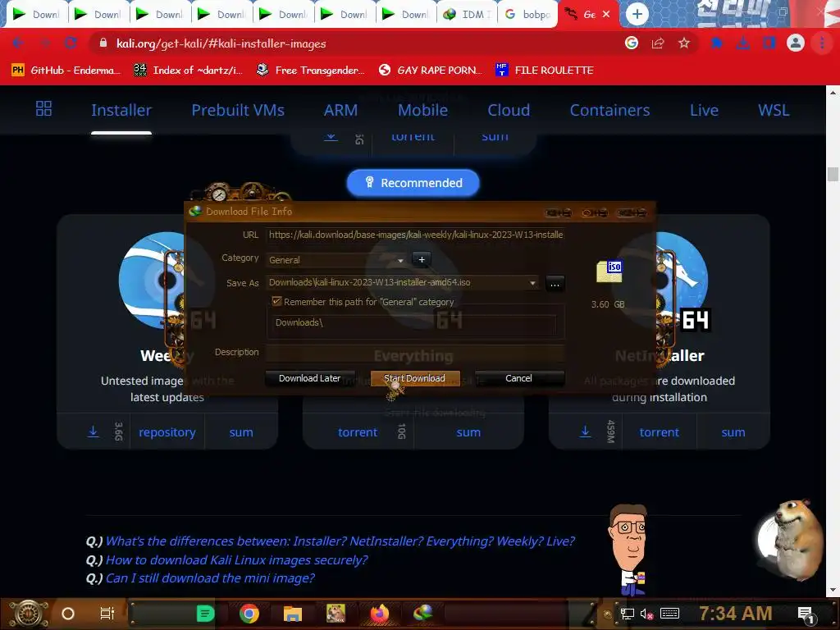Switch to the Containers tab
840x630 pixels.
[609, 110]
